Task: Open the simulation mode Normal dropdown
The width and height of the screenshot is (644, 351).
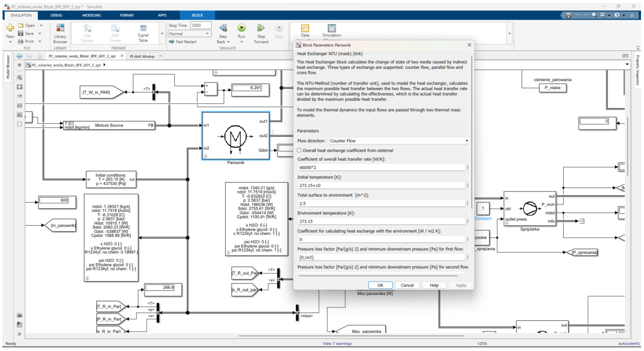Action: 189,33
